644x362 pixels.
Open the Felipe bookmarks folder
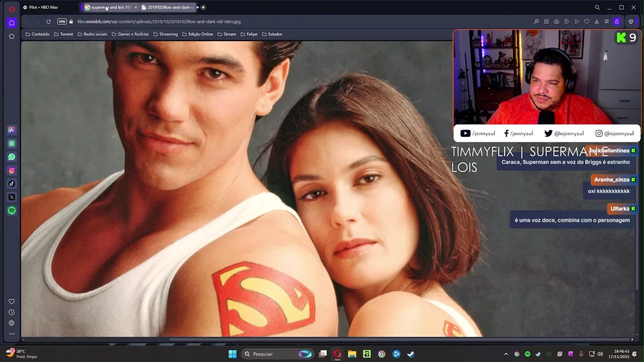(249, 34)
